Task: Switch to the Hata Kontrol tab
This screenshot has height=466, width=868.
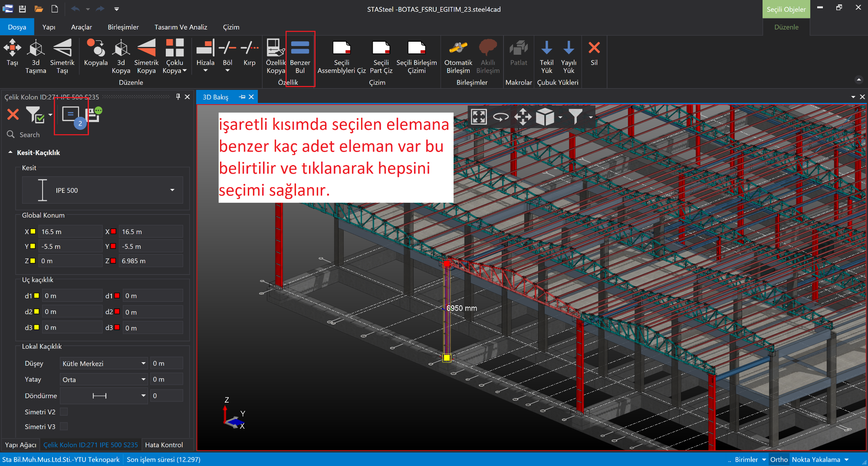Action: (164, 445)
